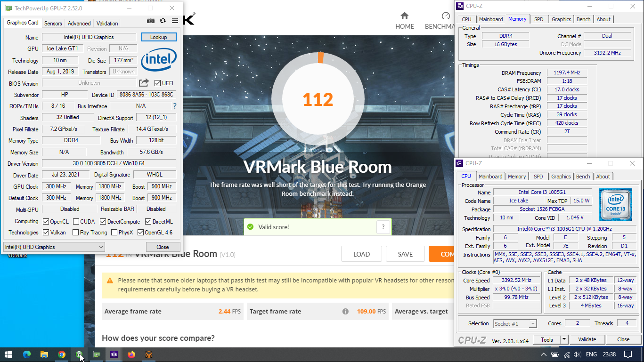Screen dimensions: 644x362
Task: Click the Bus Interface question mark
Action: tap(175, 106)
